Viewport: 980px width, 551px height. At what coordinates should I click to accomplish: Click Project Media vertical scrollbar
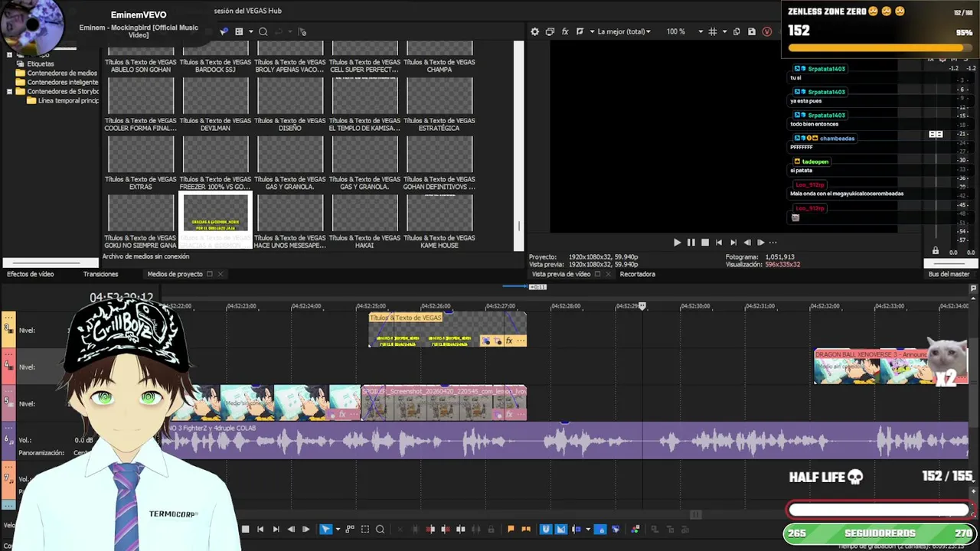click(x=519, y=145)
